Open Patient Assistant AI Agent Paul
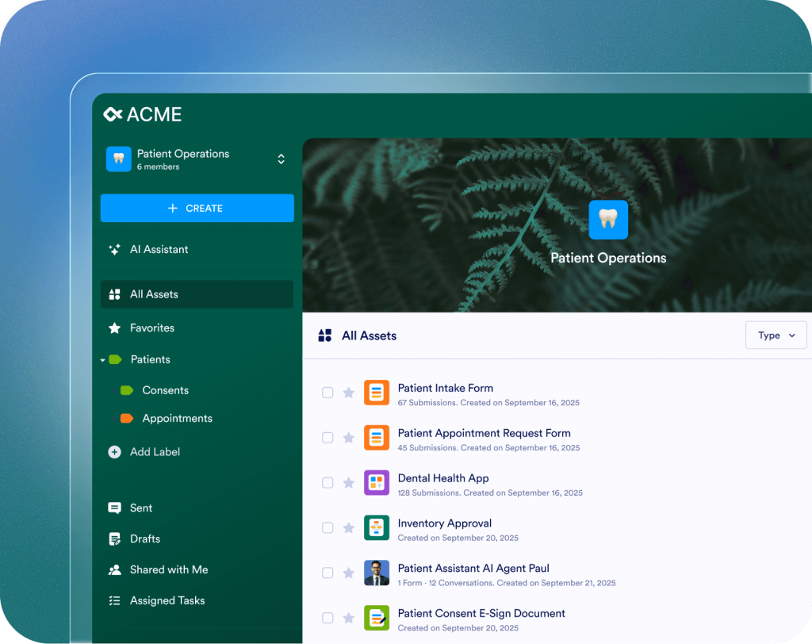 coord(473,568)
